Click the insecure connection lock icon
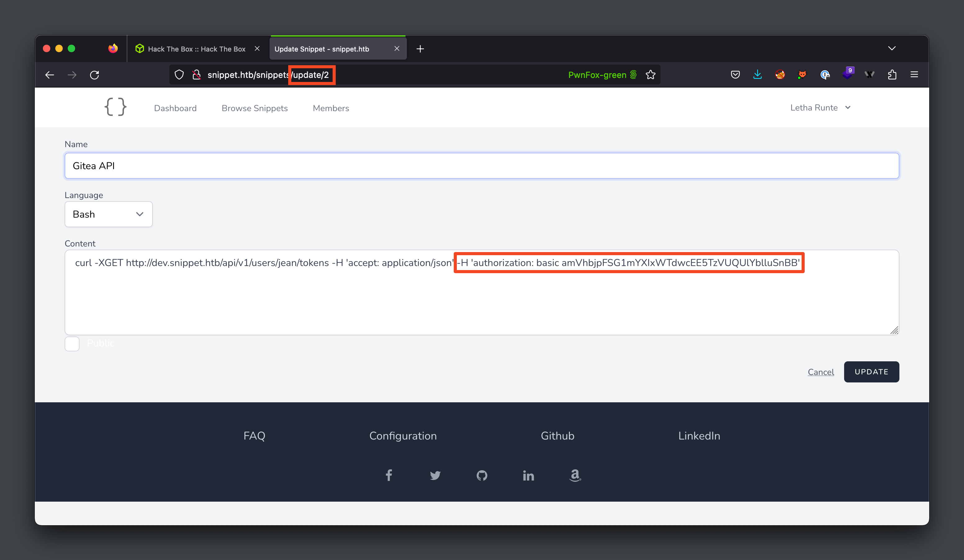This screenshot has width=964, height=560. [x=197, y=75]
